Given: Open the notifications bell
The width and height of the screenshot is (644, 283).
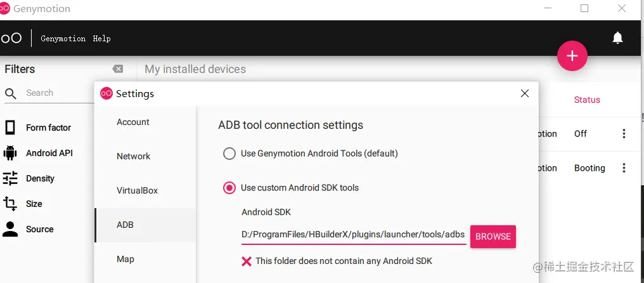Looking at the screenshot, I should [617, 38].
